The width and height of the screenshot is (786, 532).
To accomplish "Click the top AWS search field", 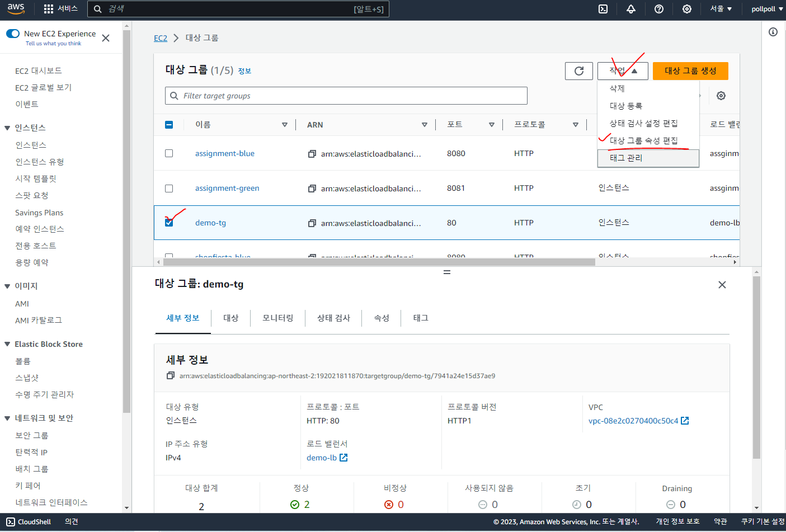I will pyautogui.click(x=238, y=9).
